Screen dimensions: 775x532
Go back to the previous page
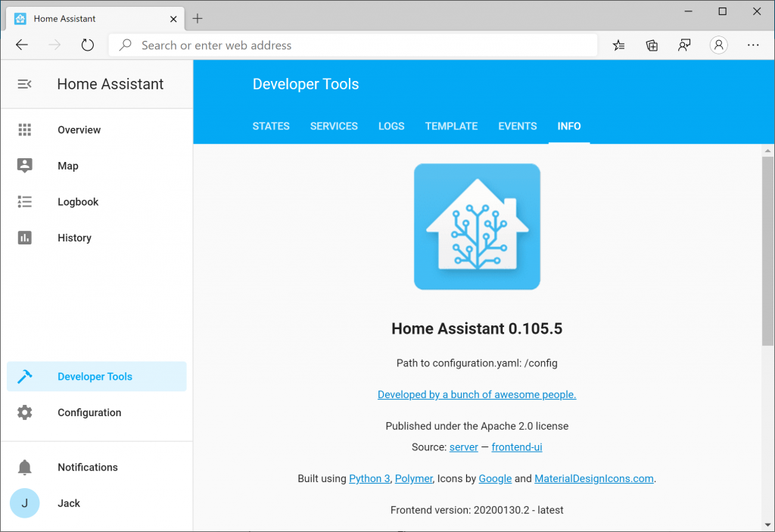(x=22, y=45)
